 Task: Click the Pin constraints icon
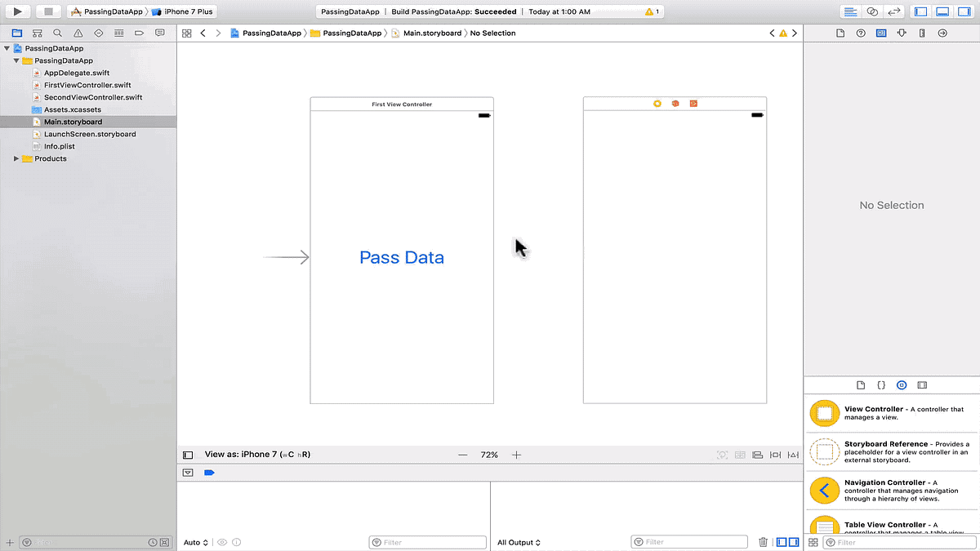776,455
